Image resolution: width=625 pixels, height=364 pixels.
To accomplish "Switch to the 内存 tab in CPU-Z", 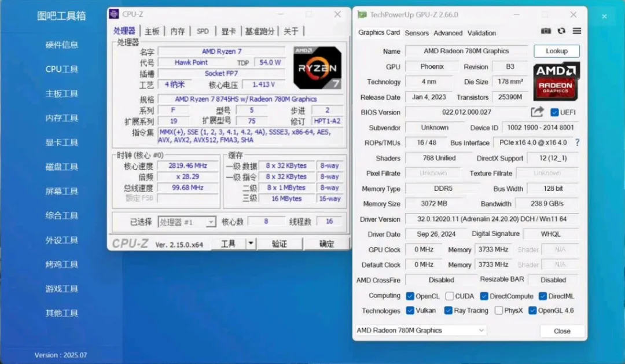I will click(x=178, y=31).
